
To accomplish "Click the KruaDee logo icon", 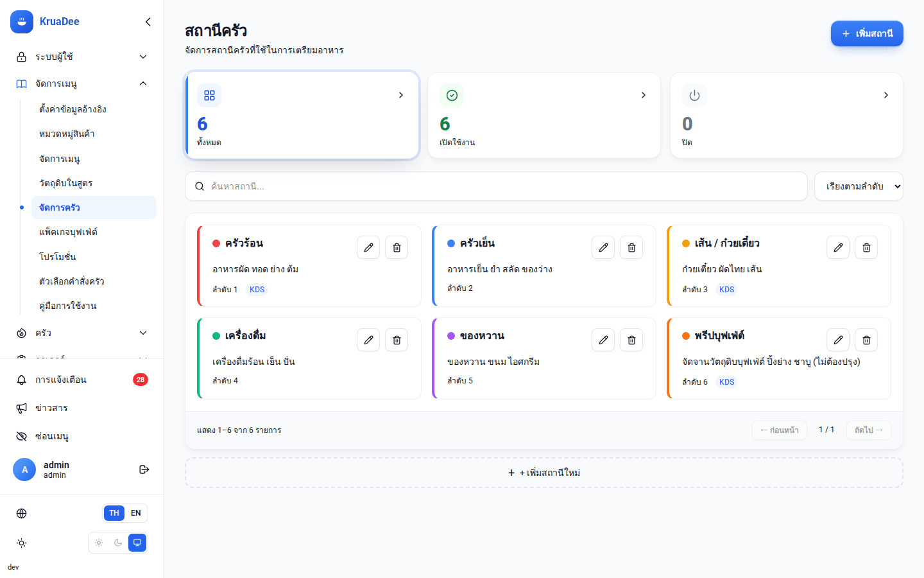I will [22, 22].
